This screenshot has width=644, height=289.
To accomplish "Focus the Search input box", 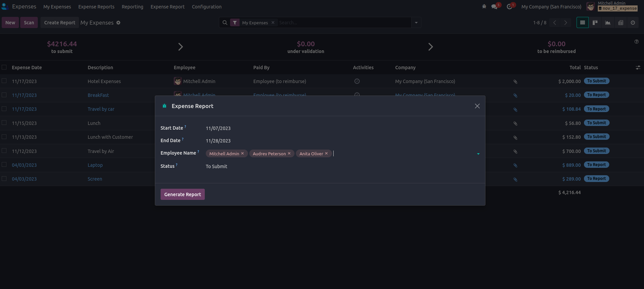I will pyautogui.click(x=344, y=23).
